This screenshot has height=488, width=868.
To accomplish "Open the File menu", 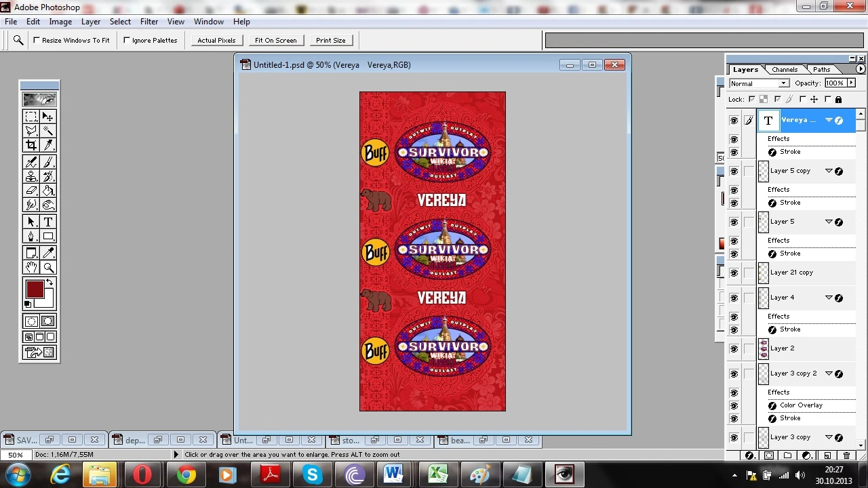I will click(11, 22).
